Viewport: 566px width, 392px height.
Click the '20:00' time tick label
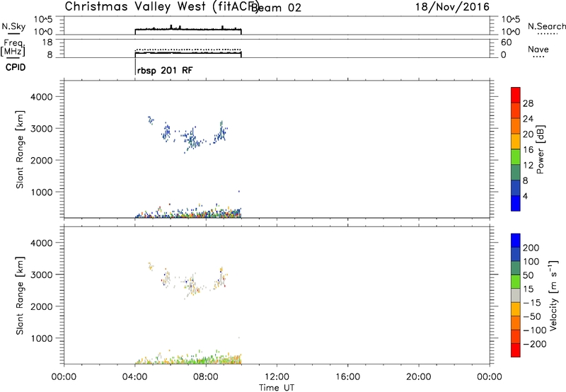coord(419,376)
